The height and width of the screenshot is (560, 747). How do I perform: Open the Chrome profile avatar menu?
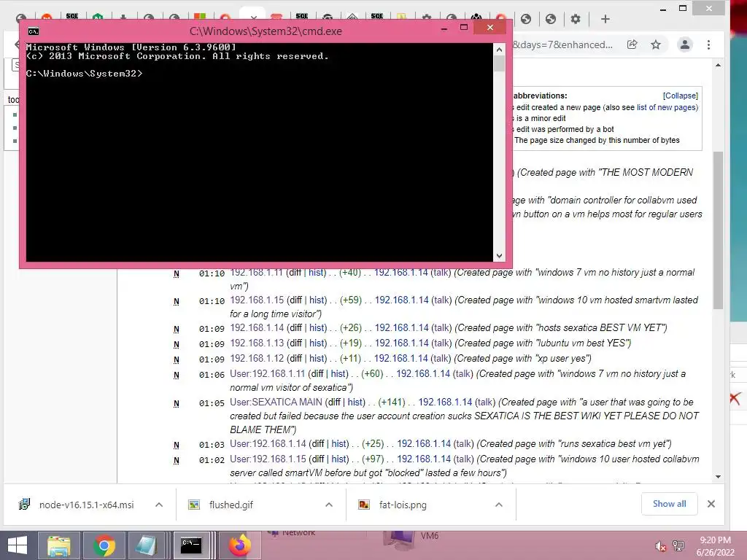pyautogui.click(x=684, y=44)
